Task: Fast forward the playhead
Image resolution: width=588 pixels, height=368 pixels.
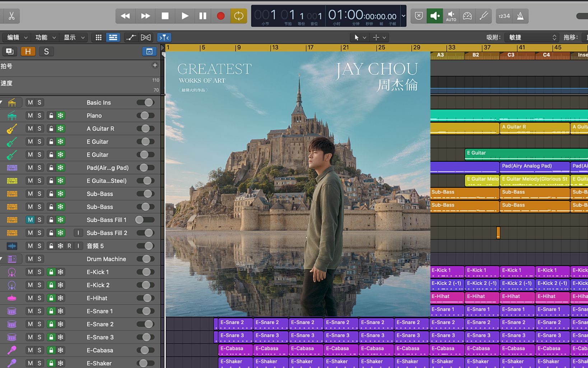Action: [145, 16]
